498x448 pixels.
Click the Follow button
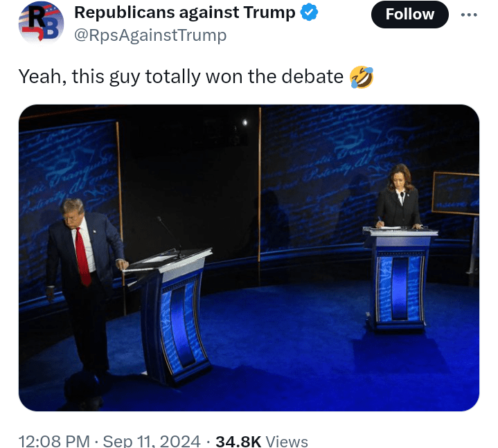(x=410, y=15)
